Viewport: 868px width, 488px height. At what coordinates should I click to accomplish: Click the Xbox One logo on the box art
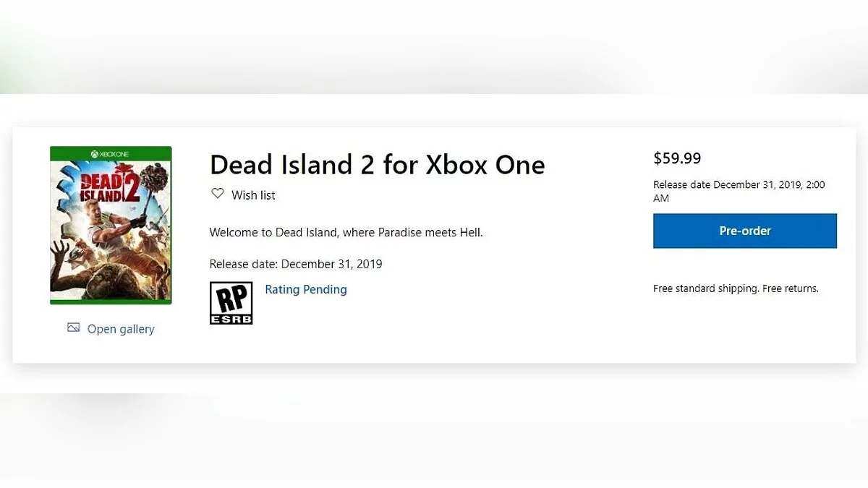(x=111, y=153)
